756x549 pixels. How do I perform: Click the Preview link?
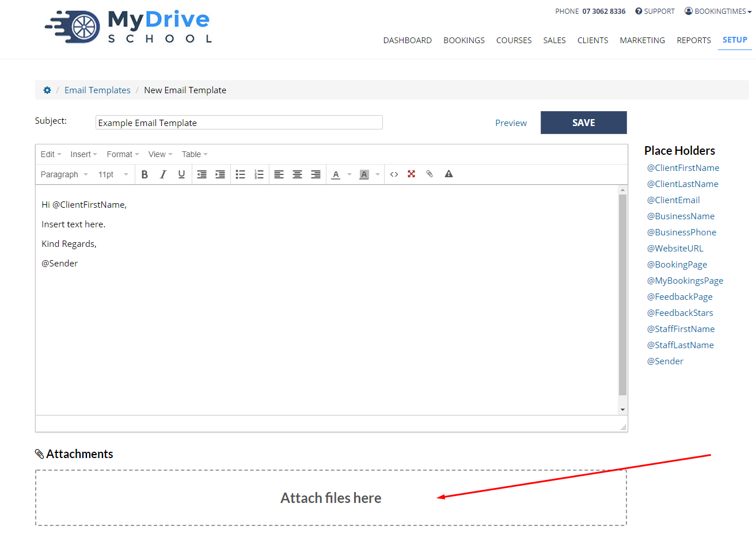coord(511,123)
